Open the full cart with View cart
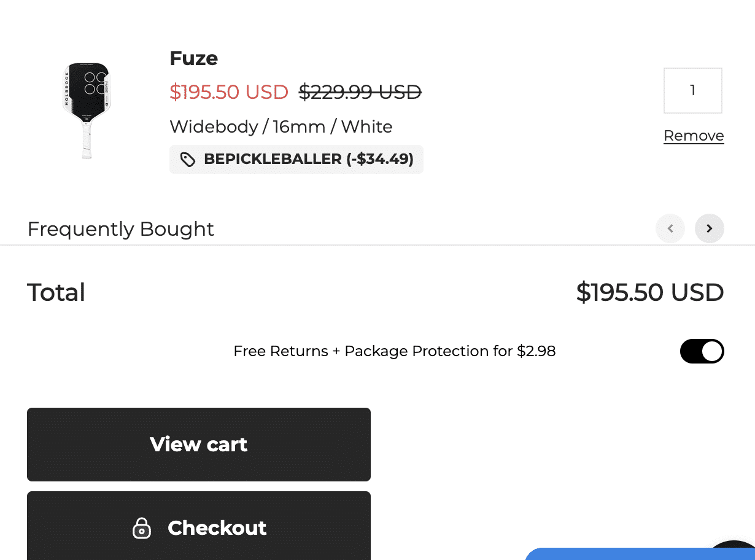The height and width of the screenshot is (560, 755). [x=199, y=445]
